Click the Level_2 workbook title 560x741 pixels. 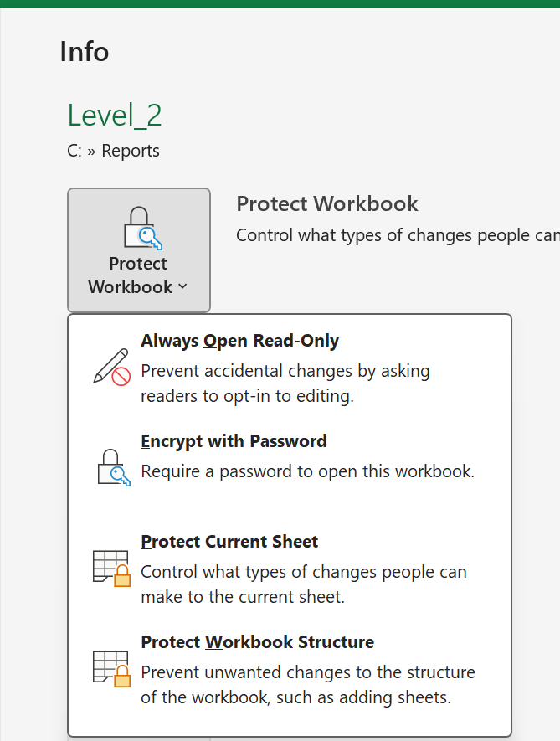[x=115, y=116]
